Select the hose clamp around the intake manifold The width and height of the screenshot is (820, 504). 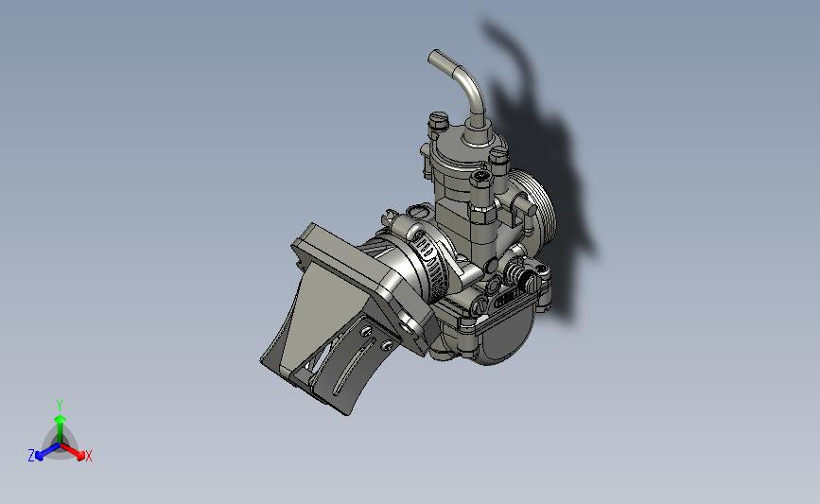click(x=430, y=260)
